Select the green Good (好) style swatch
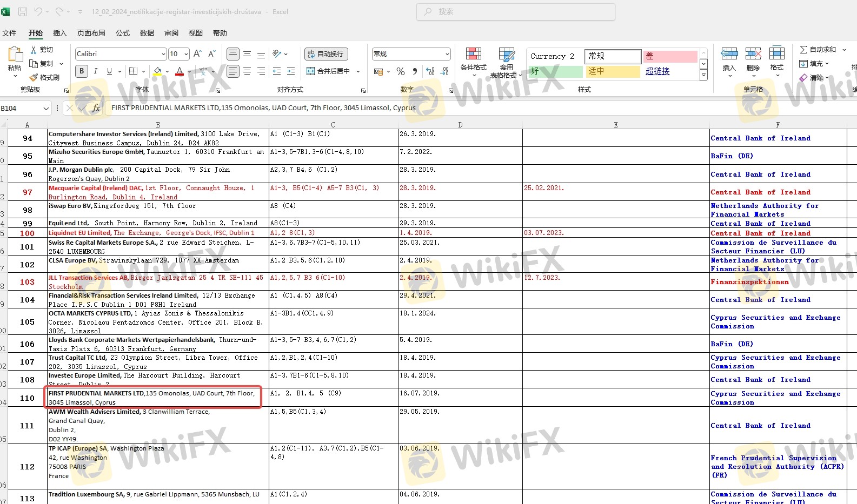 coord(555,71)
